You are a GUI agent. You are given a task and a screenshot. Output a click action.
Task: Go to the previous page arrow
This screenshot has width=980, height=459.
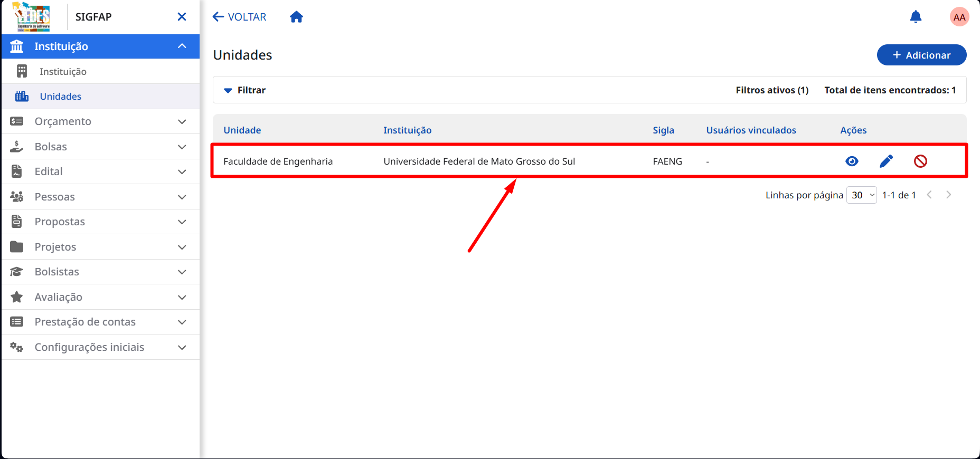click(x=929, y=195)
